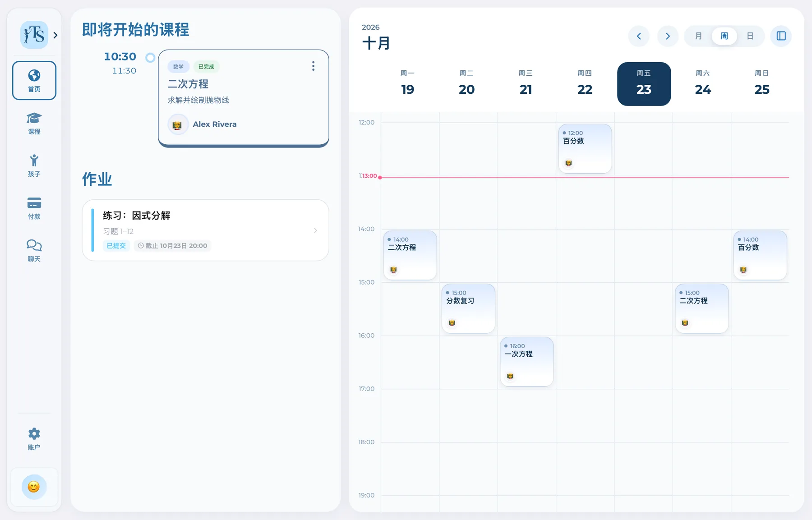Go to 课程 graduation cap icon
The image size is (812, 520).
34,118
